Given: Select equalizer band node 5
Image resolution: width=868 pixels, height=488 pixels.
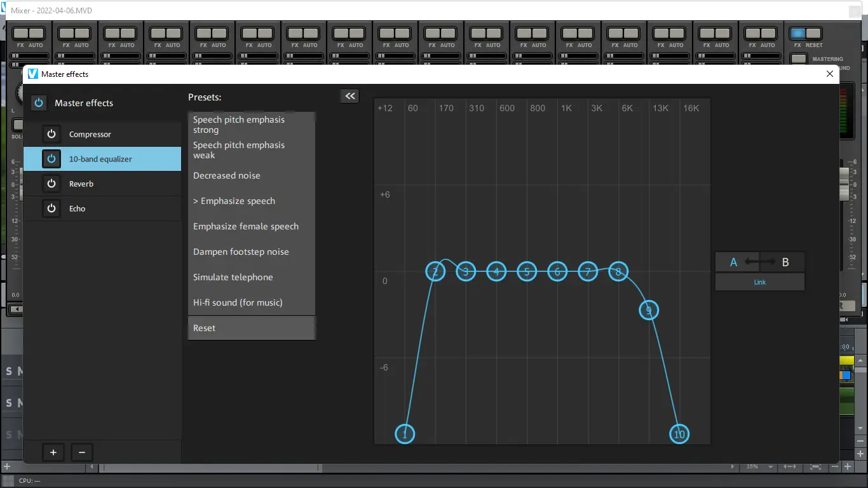Looking at the screenshot, I should 527,272.
